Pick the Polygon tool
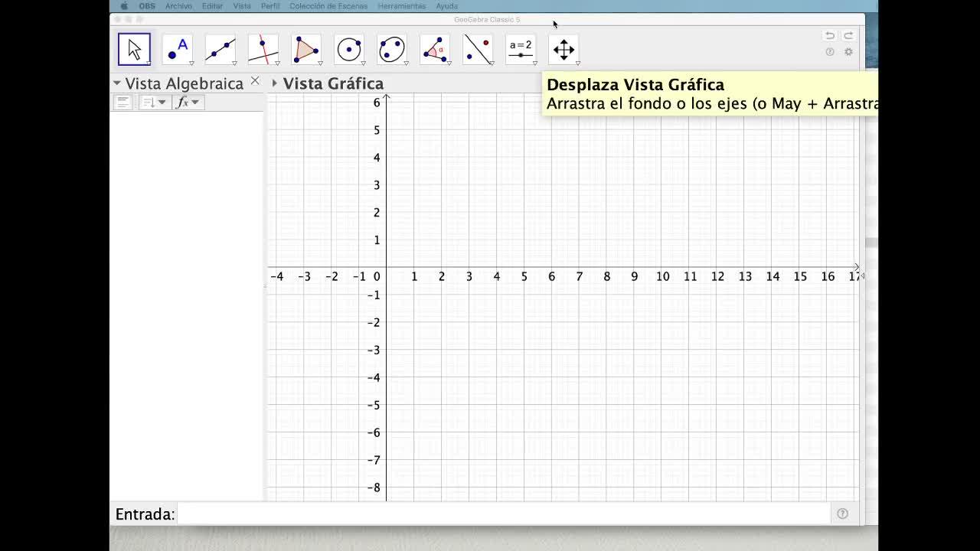The image size is (980, 551). (305, 50)
